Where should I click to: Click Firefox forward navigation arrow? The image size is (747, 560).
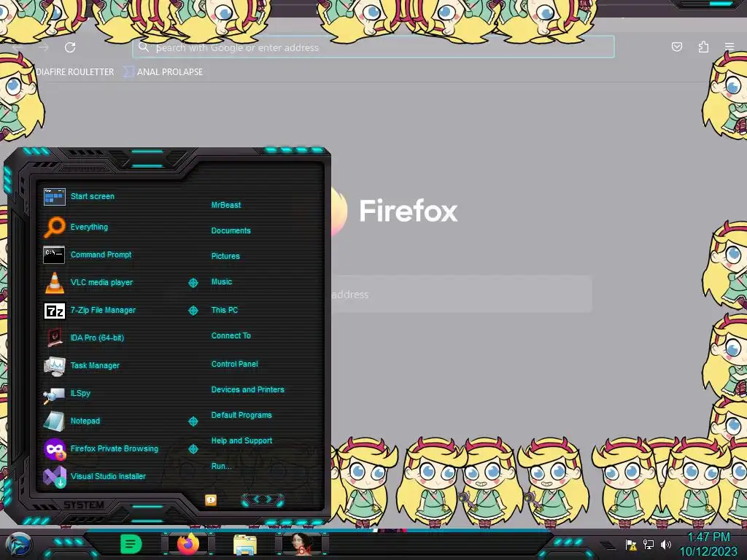(x=44, y=47)
